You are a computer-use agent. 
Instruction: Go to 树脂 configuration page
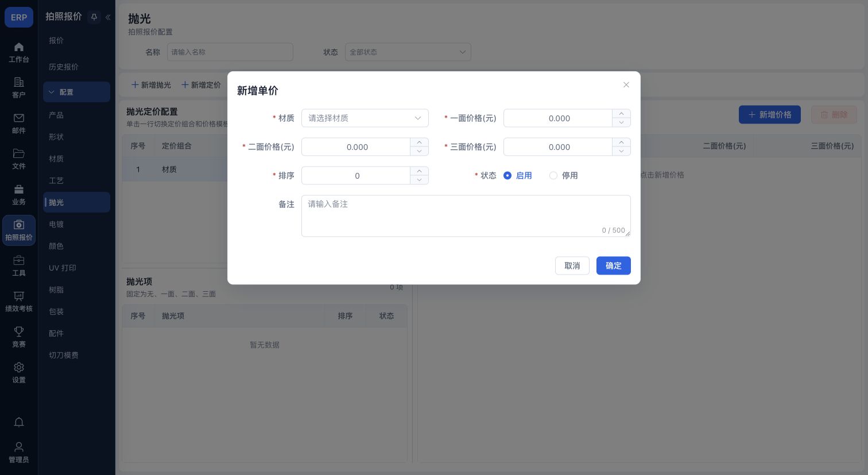(x=56, y=289)
